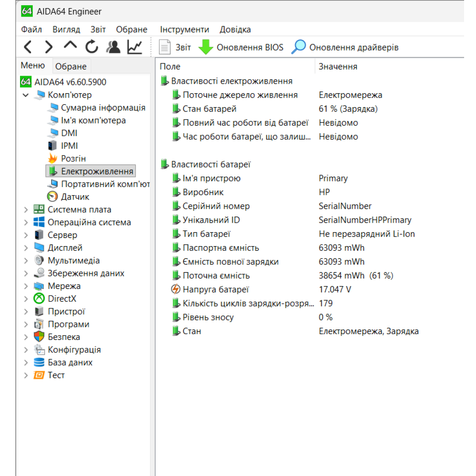This screenshot has width=476, height=476.
Task: Open the Файл menu
Action: click(31, 30)
